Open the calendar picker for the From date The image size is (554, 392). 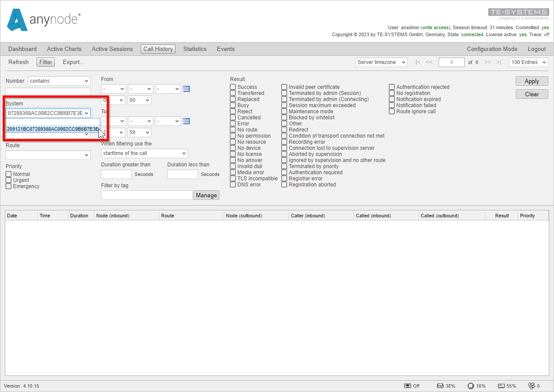click(x=186, y=89)
